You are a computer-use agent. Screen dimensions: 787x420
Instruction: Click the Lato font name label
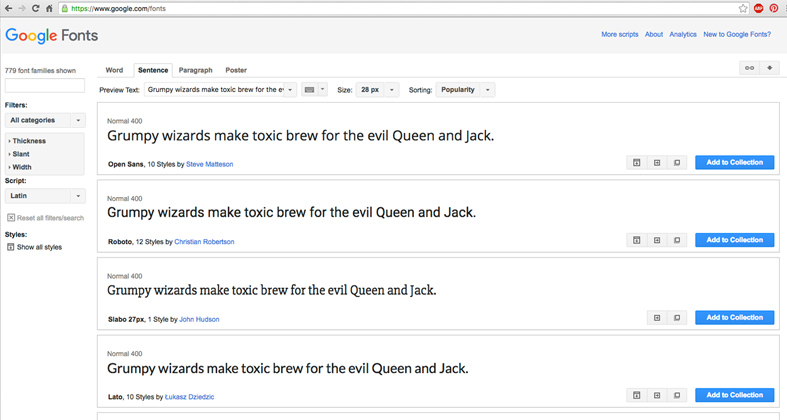pyautogui.click(x=115, y=397)
